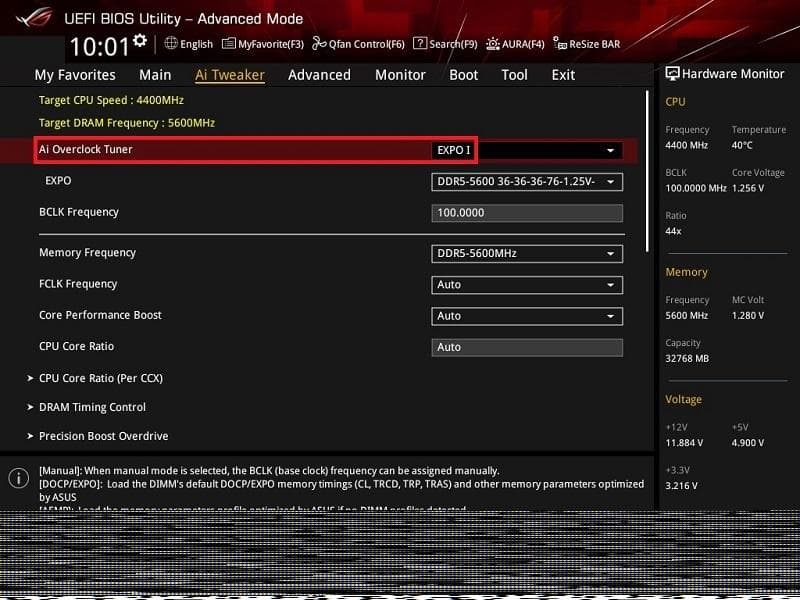Viewport: 800px width, 600px height.
Task: Click the BCLK Frequency input field
Action: point(527,213)
